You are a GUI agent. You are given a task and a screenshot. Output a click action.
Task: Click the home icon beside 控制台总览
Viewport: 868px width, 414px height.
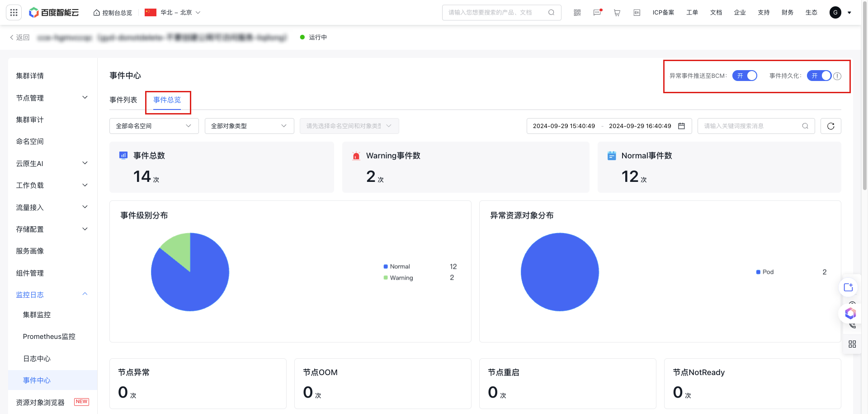tap(96, 13)
